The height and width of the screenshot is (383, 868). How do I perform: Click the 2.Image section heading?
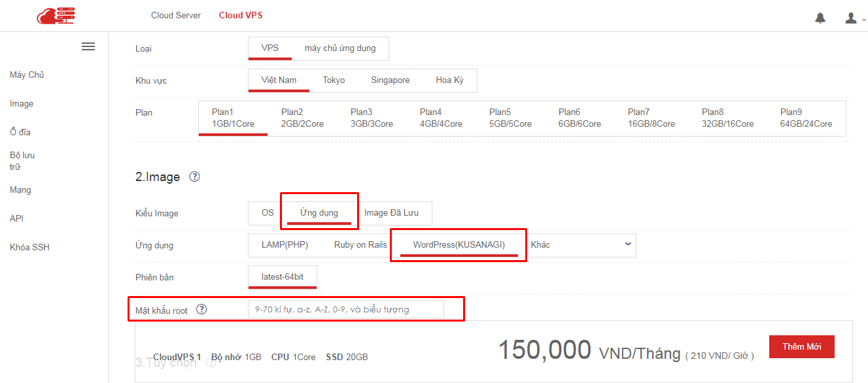pyautogui.click(x=158, y=177)
